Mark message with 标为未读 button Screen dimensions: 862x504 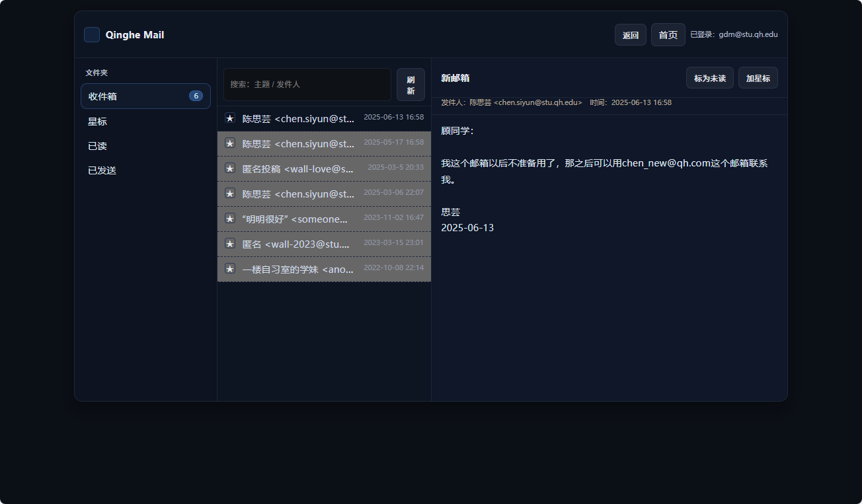709,78
